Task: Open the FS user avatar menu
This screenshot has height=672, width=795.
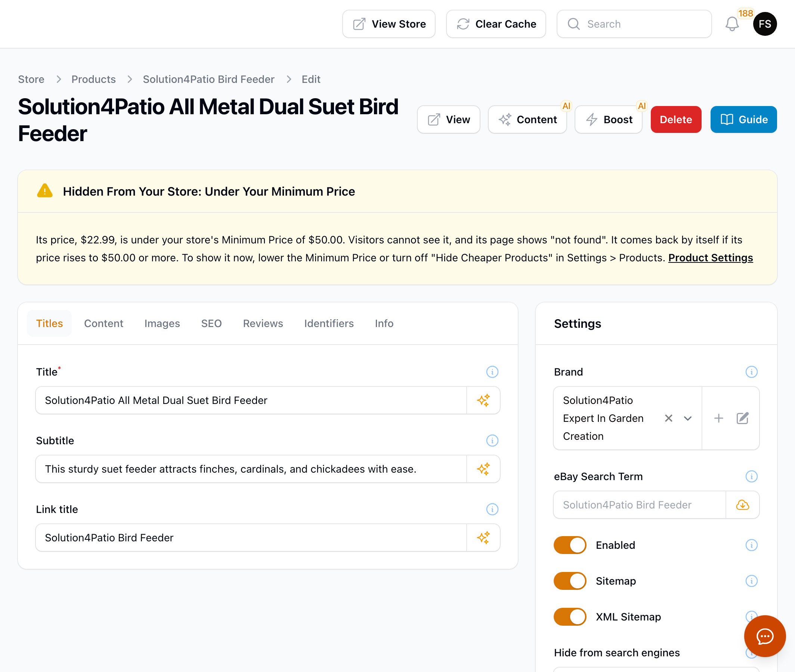Action: (764, 24)
